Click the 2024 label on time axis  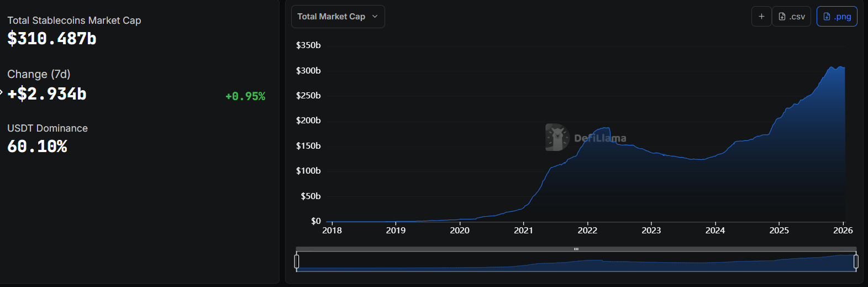[x=715, y=231]
